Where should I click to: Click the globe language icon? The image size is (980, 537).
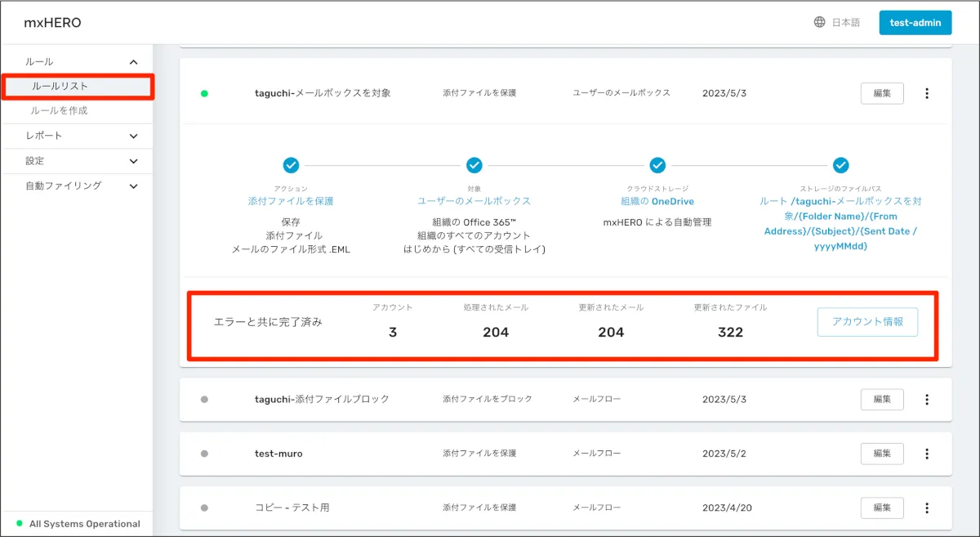(819, 23)
